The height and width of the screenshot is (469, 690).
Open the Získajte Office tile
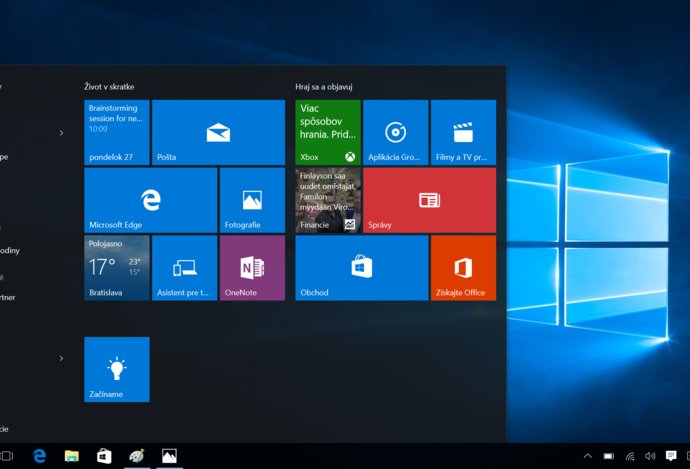pyautogui.click(x=463, y=268)
